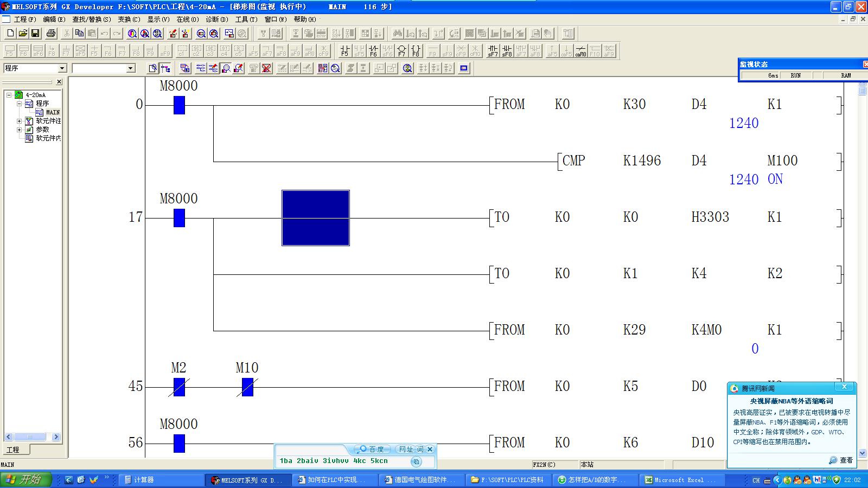This screenshot has height=488, width=868.
Task: Click the open project folder icon
Action: (x=23, y=34)
